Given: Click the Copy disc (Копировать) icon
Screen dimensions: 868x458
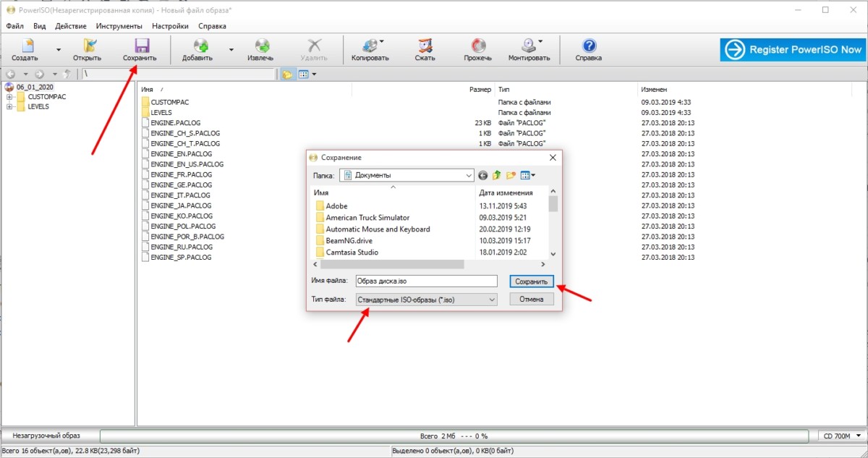Looking at the screenshot, I should 370,46.
